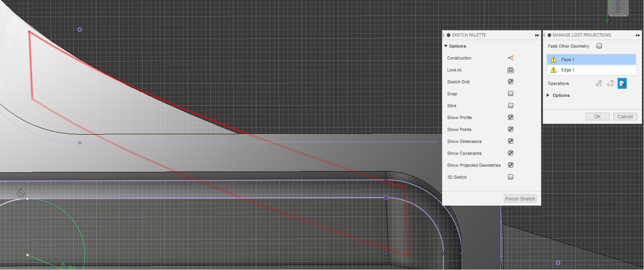Click the Look At label text
This screenshot has width=644, height=270.
pos(454,70)
